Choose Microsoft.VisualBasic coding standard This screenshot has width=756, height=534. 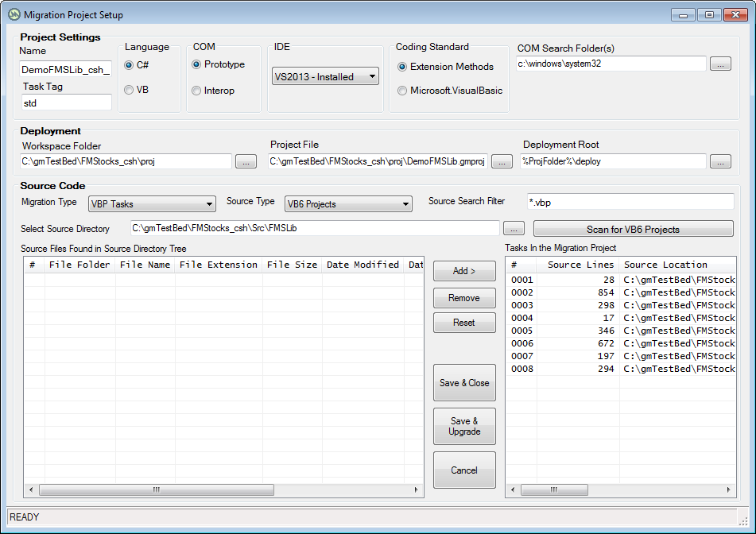(402, 91)
